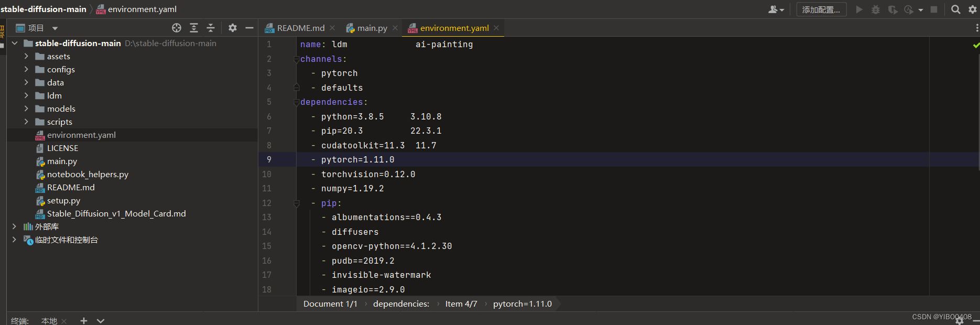Expand the configs folder

click(x=26, y=69)
